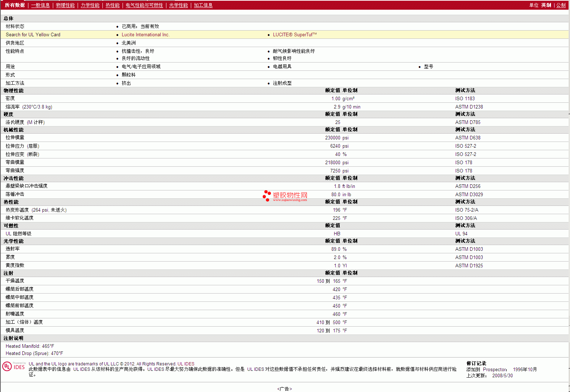Click the 螺筒中部温度 value 435
570x392 pixels.
pyautogui.click(x=337, y=298)
